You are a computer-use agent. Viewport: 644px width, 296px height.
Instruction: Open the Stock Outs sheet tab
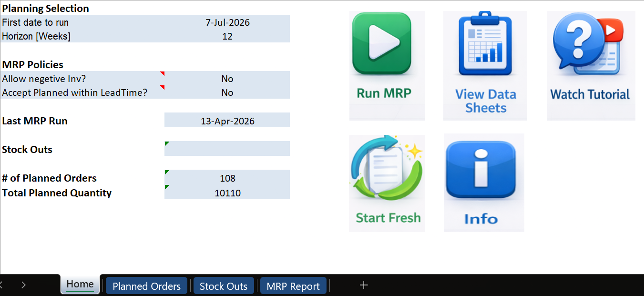[223, 286]
